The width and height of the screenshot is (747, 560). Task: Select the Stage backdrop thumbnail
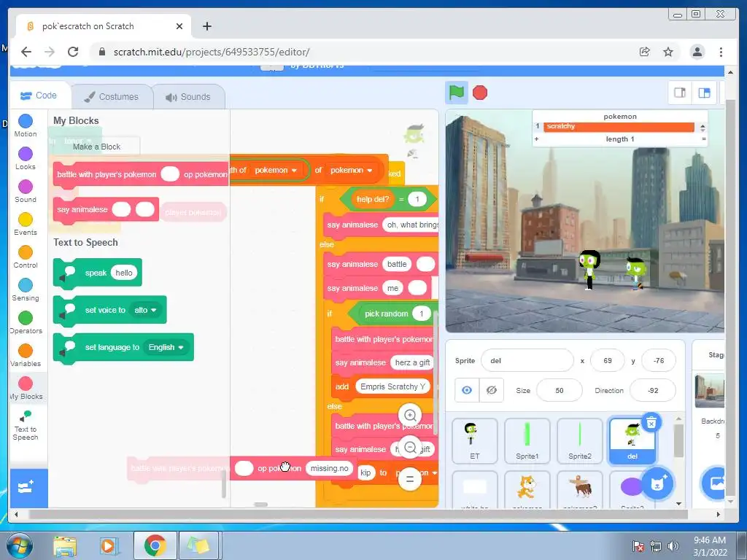(709, 391)
